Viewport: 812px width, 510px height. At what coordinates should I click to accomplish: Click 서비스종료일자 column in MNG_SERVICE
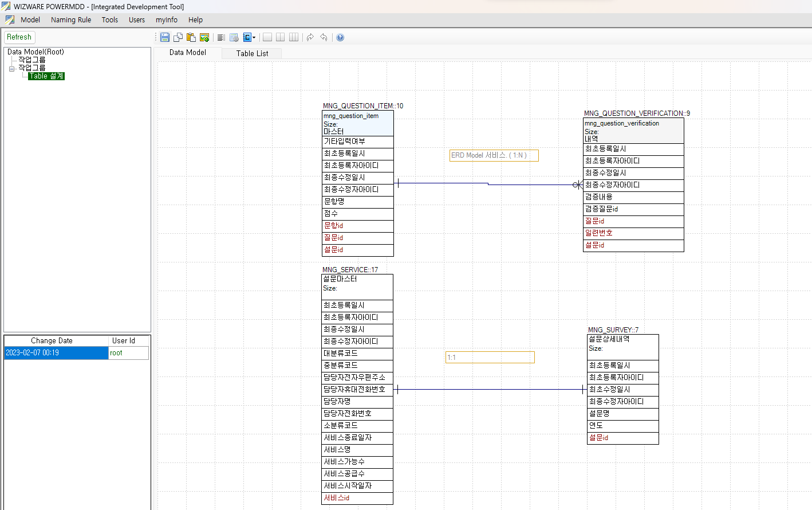click(357, 438)
